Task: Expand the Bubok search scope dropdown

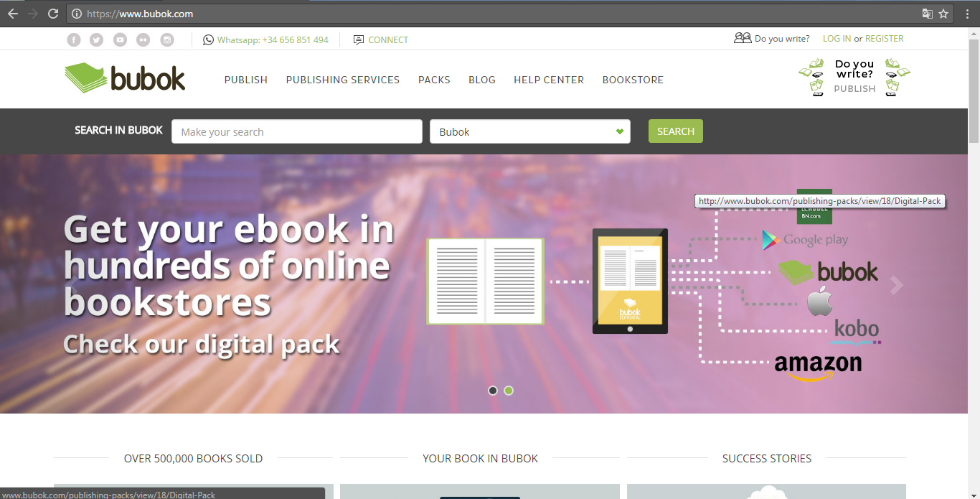Action: coord(530,131)
